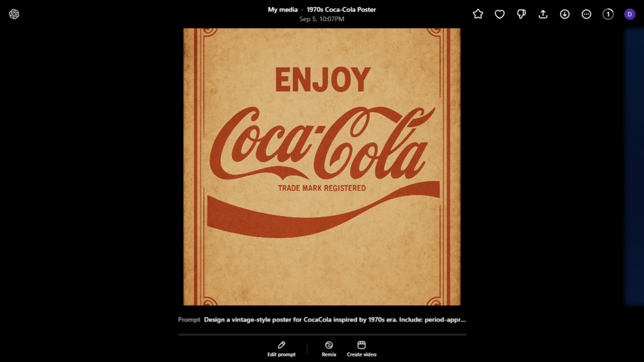Click the 1970s Coca-Cola Poster title
The image size is (644, 362).
coord(341,10)
